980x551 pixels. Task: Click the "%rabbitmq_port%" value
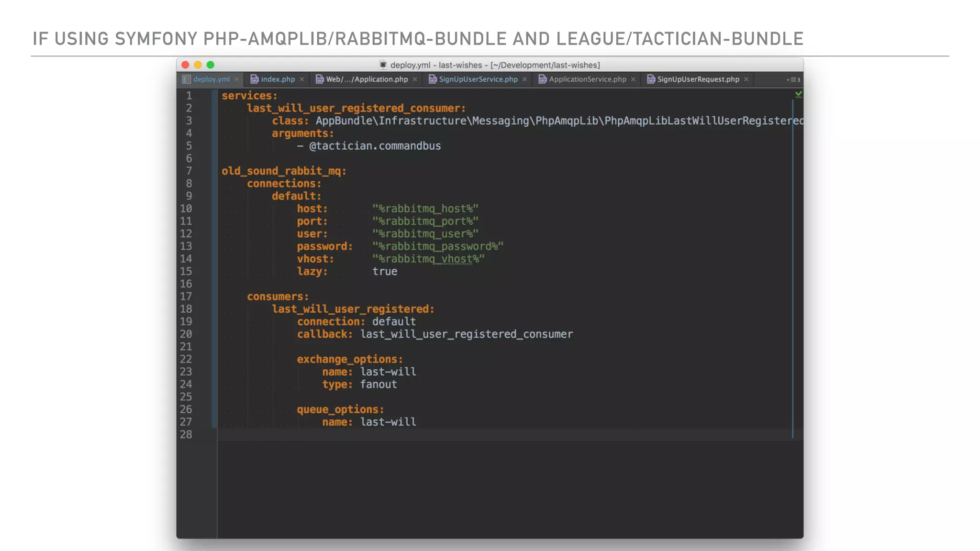(425, 221)
